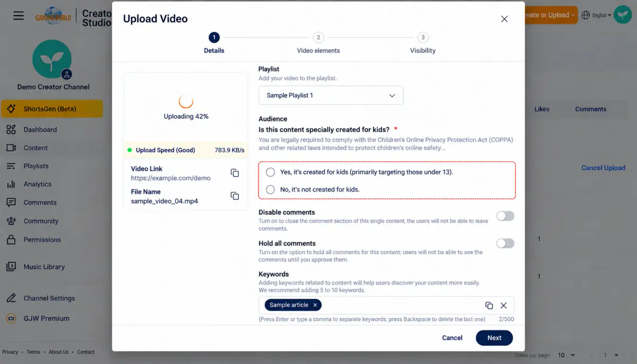637x364 pixels.
Task: Open the hamburger menu icon
Action: pyautogui.click(x=19, y=15)
